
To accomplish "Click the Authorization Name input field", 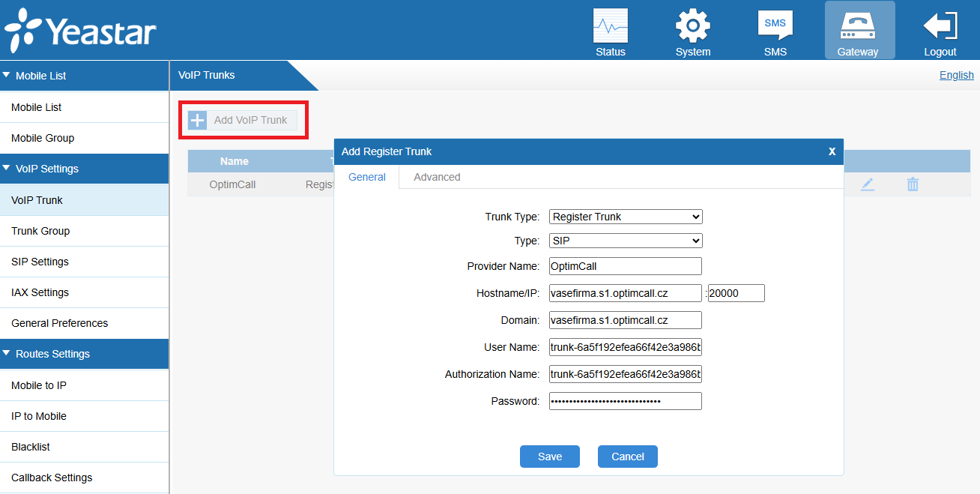I will click(626, 374).
